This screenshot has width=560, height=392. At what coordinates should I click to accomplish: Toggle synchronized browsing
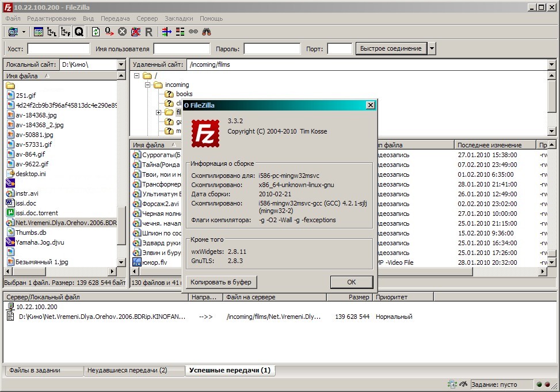point(193,32)
